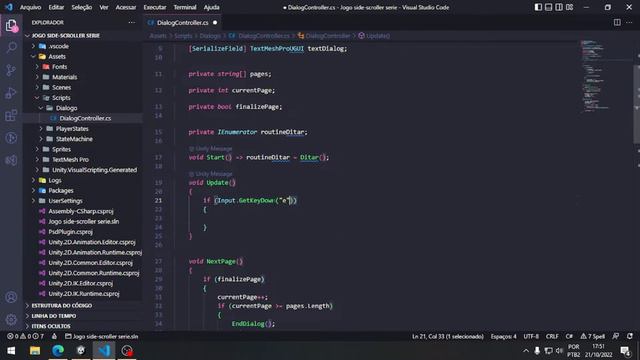Split the editor to the right
640x360 pixels.
click(617, 22)
